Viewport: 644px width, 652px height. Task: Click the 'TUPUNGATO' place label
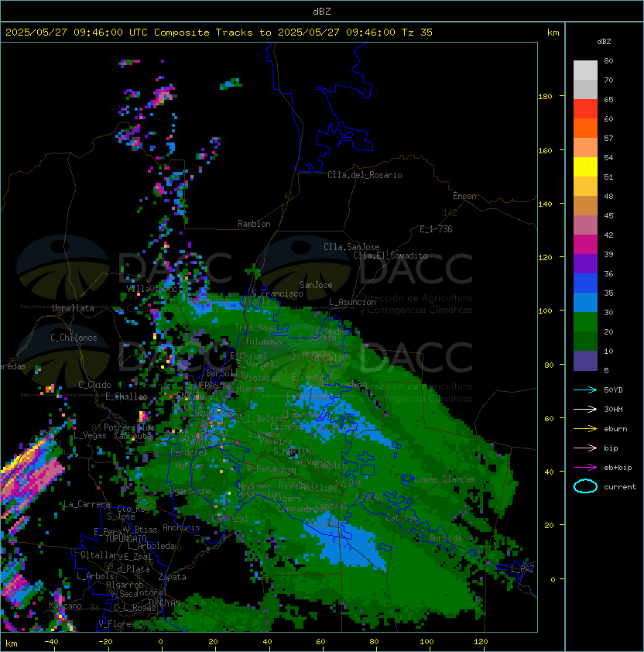click(x=125, y=538)
